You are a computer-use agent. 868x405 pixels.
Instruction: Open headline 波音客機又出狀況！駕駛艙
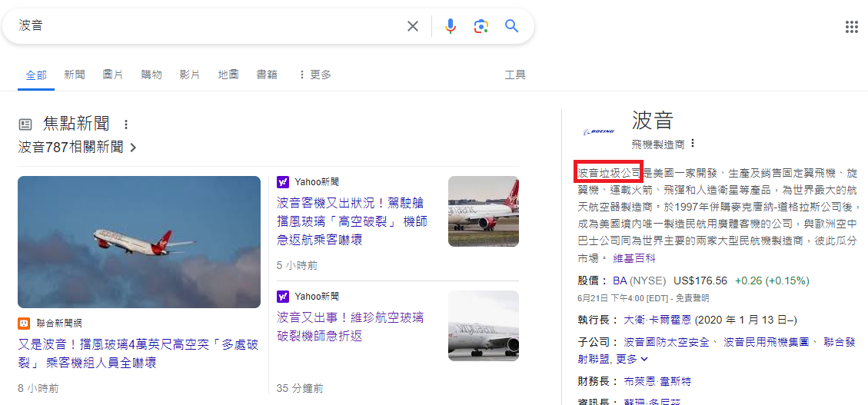[x=352, y=221]
